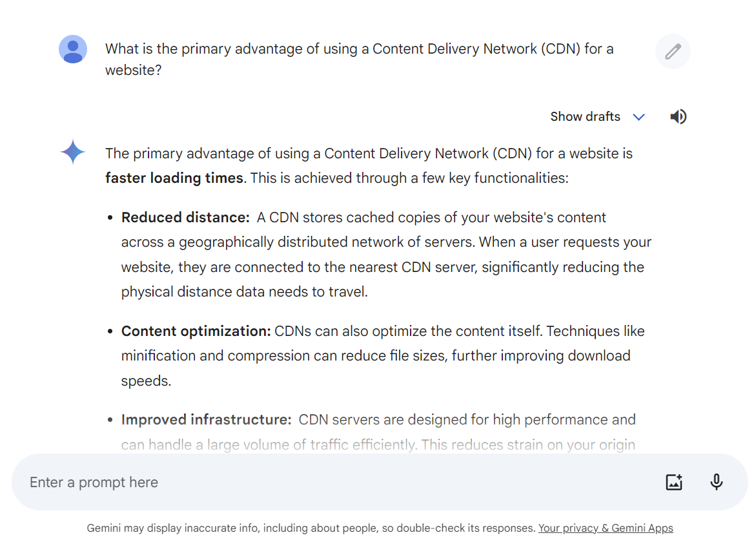Screen dimensions: 756x544
Task: Expand drafts with the chevron arrow
Action: click(639, 117)
